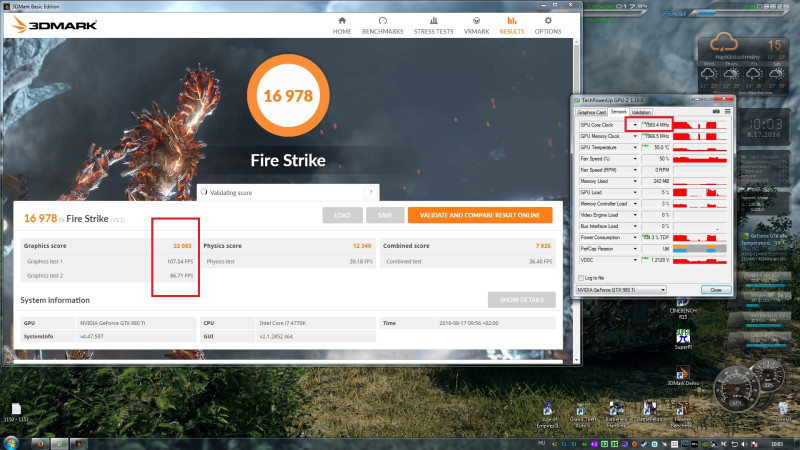Click the green GPU-Z taskbar button
Screen dimensions: 800x450
pyautogui.click(x=59, y=444)
